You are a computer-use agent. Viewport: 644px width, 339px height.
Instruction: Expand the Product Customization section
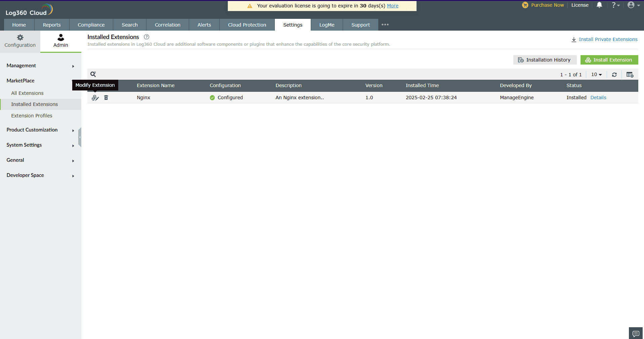click(40, 130)
